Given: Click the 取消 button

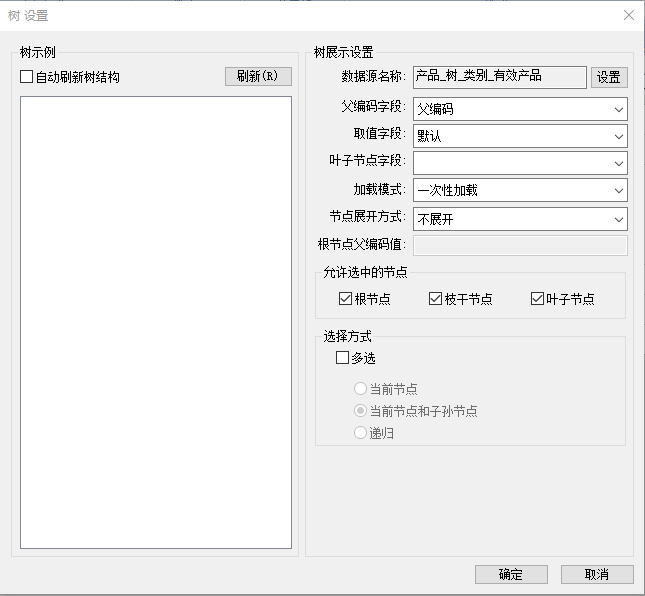Looking at the screenshot, I should coord(597,574).
